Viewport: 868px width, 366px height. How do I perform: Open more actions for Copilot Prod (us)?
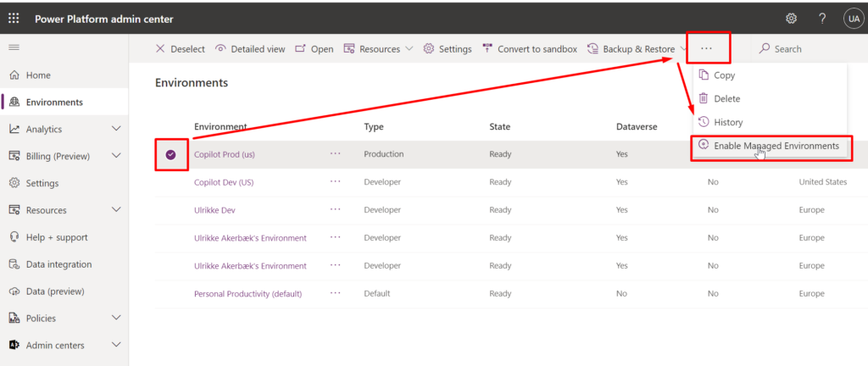pos(336,153)
